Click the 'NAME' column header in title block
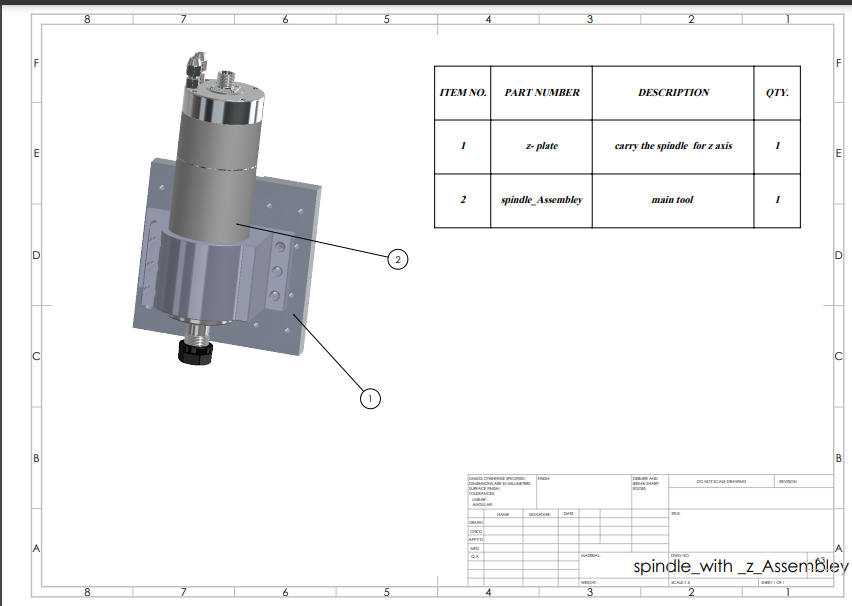The height and width of the screenshot is (606, 852). 503,514
